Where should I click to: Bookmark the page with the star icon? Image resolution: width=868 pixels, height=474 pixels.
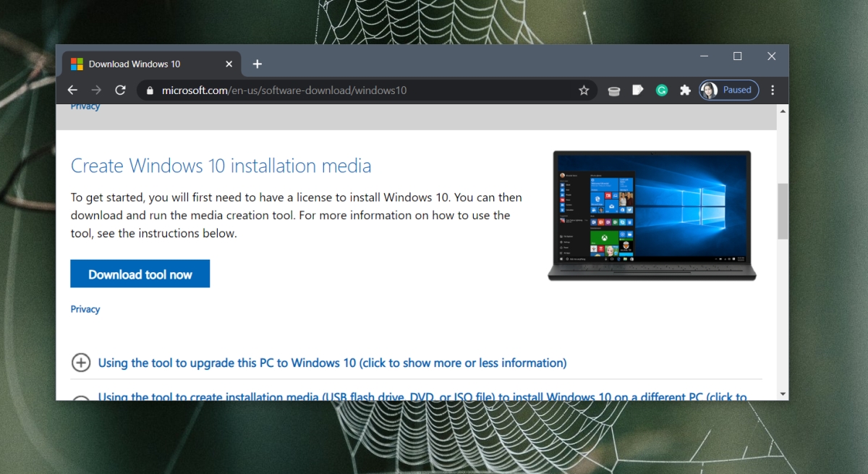[584, 90]
